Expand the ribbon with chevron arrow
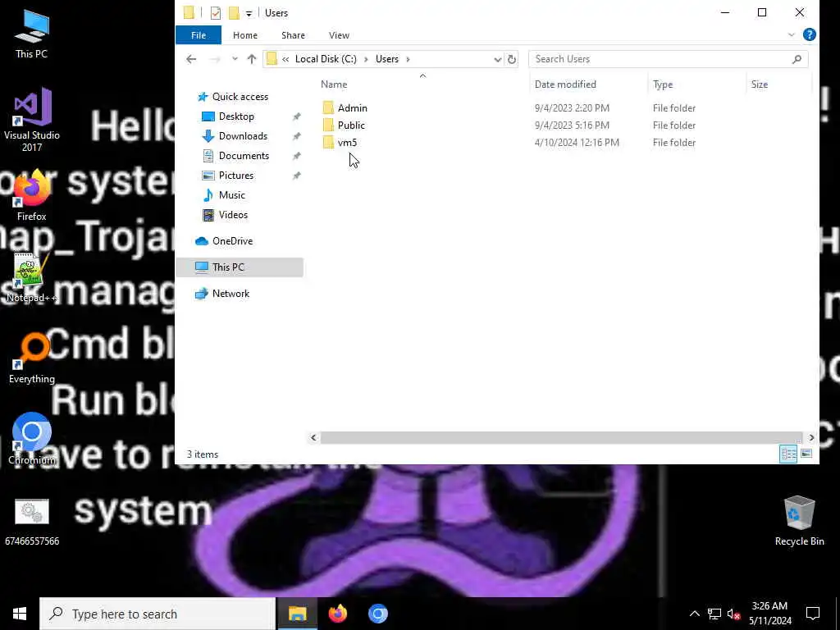 pyautogui.click(x=792, y=34)
